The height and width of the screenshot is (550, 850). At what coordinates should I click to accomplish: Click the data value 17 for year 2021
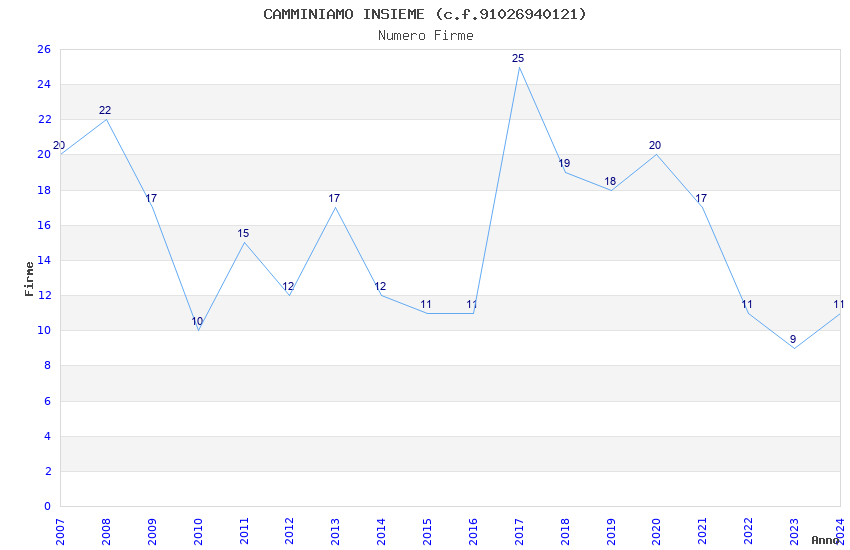(701, 198)
